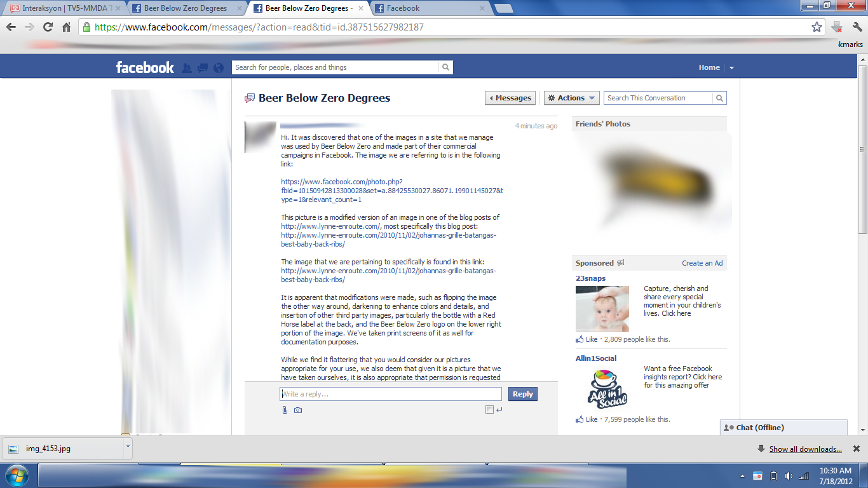The height and width of the screenshot is (488, 868).
Task: Click the Beer Below Zero Degrees conversation title
Action: [324, 98]
